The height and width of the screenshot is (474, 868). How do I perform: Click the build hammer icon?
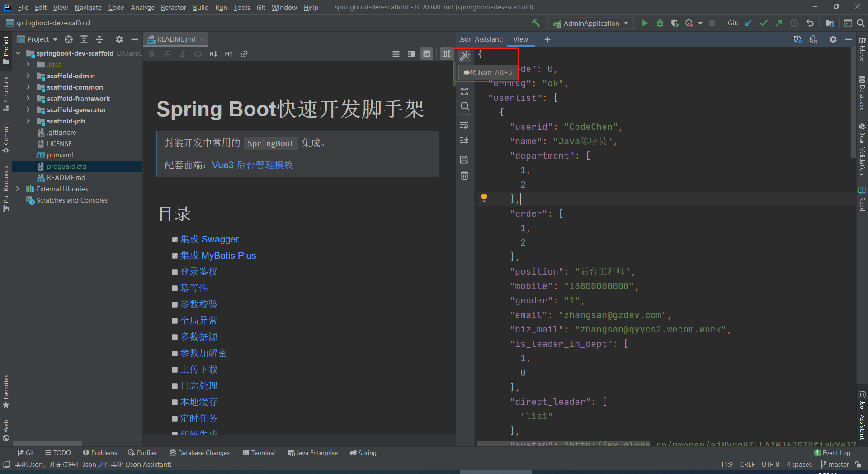coord(536,23)
